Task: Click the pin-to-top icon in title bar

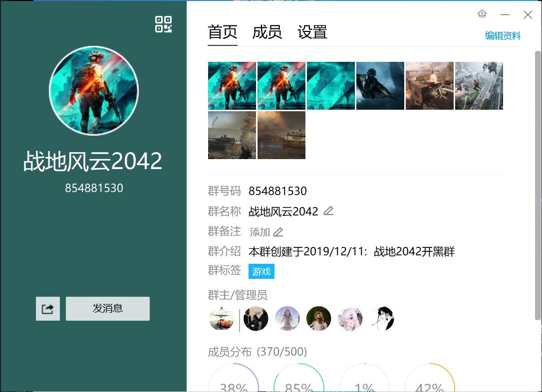Action: pyautogui.click(x=482, y=14)
